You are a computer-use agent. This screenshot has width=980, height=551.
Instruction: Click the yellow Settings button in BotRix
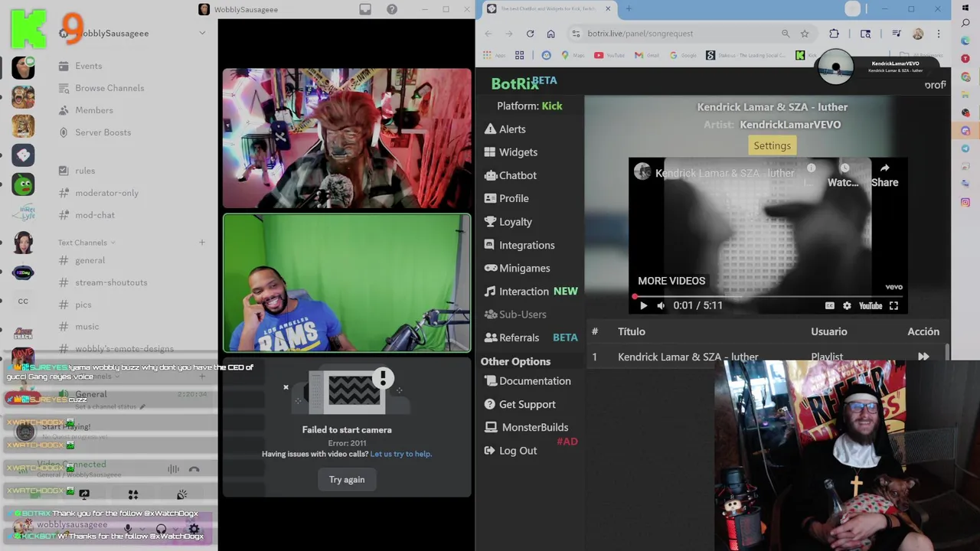(772, 145)
